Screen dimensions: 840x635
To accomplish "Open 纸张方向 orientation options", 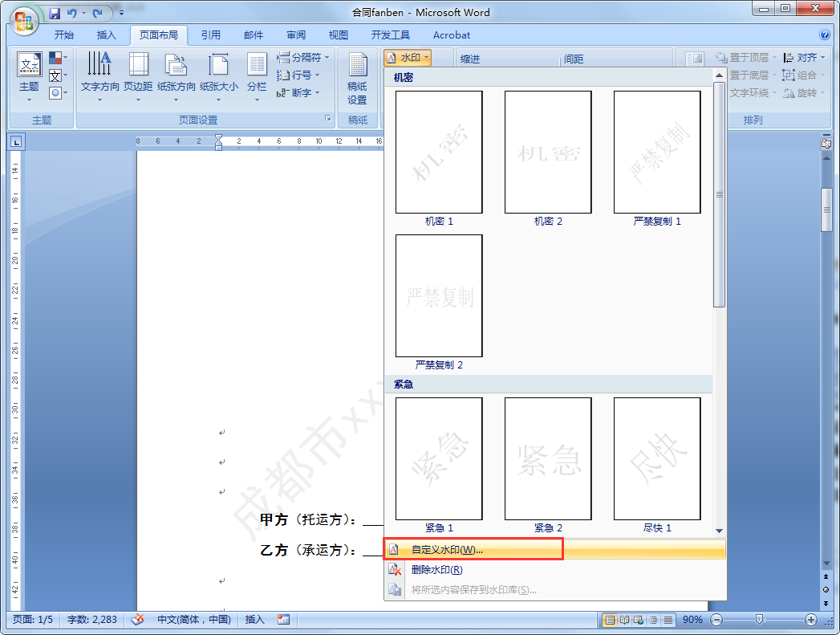I will (176, 77).
